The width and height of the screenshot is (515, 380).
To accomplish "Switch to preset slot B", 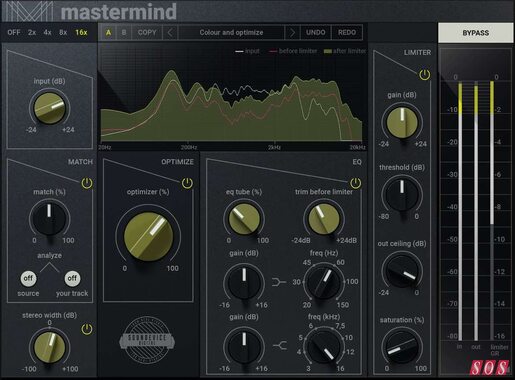I will click(124, 33).
